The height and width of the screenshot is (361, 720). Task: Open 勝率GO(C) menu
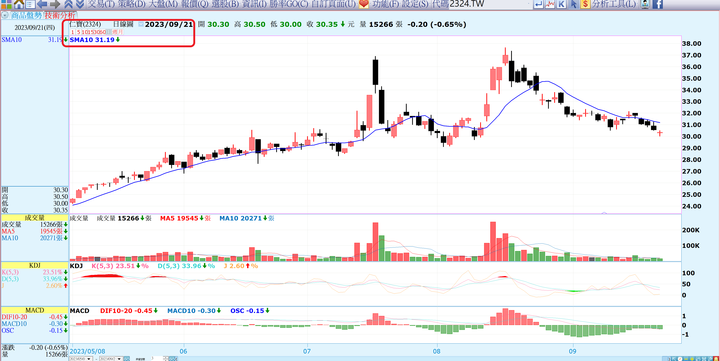(289, 4)
